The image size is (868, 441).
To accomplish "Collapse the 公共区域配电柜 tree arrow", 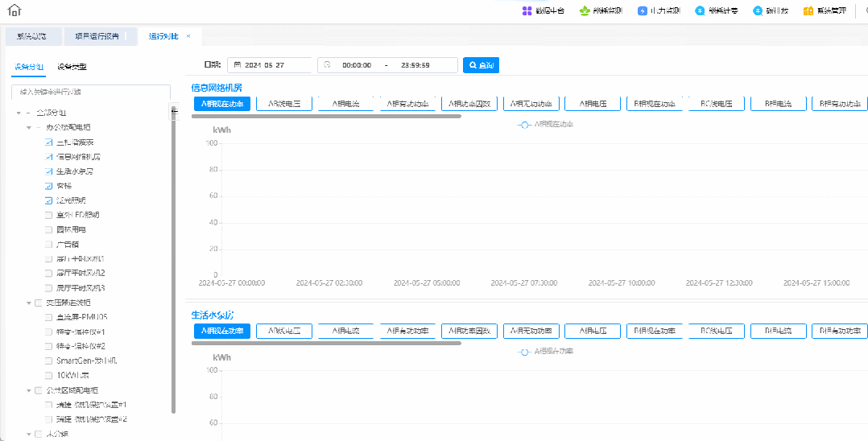I will coord(28,390).
